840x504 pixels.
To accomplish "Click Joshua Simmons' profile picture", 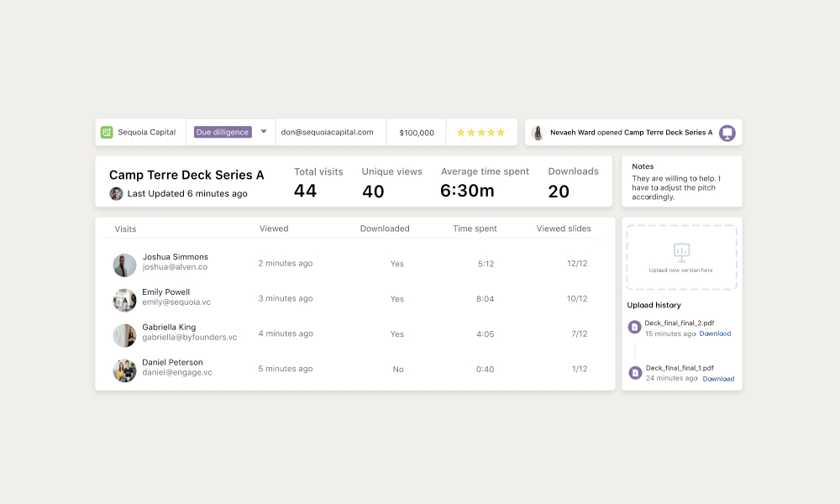I will coord(124,265).
